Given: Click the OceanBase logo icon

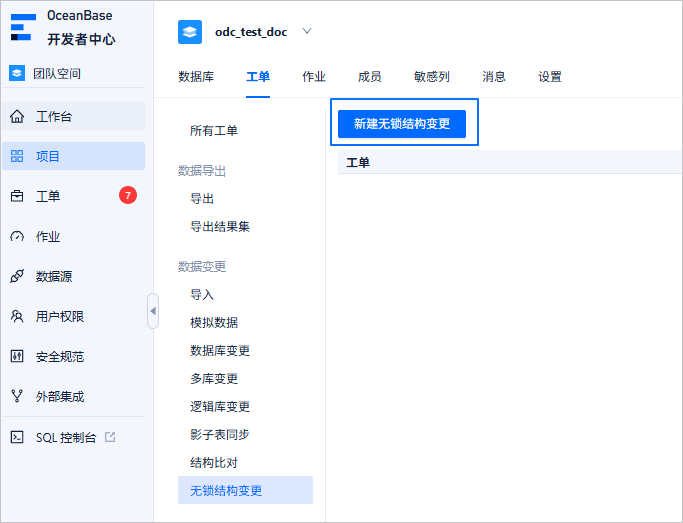Looking at the screenshot, I should [23, 27].
